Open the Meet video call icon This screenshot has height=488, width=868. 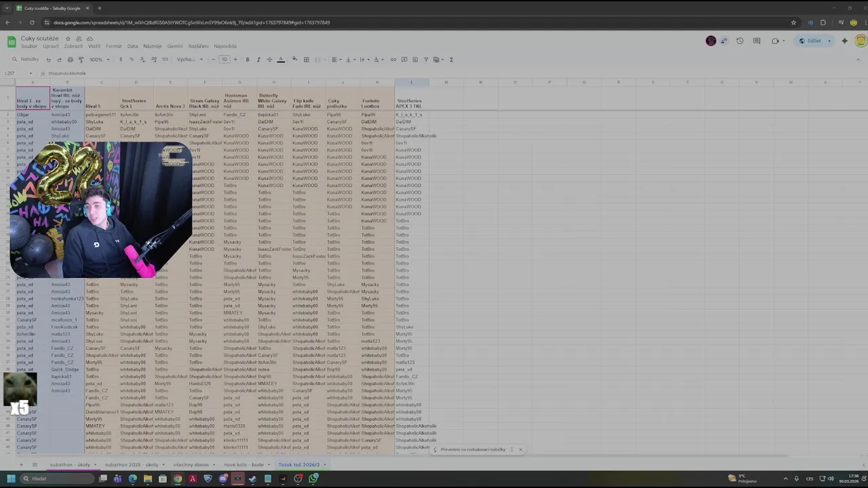pos(775,41)
